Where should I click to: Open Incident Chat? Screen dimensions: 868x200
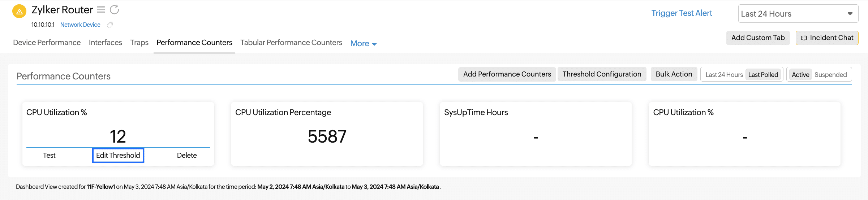(827, 38)
